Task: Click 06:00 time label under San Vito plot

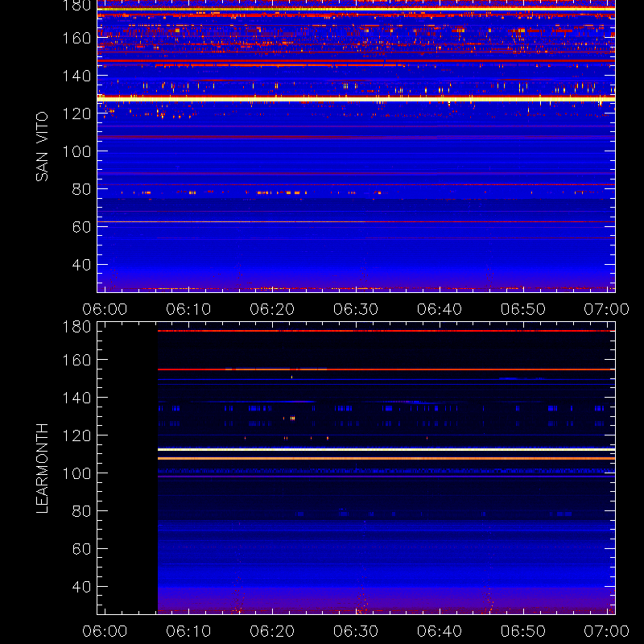Action: [105, 309]
